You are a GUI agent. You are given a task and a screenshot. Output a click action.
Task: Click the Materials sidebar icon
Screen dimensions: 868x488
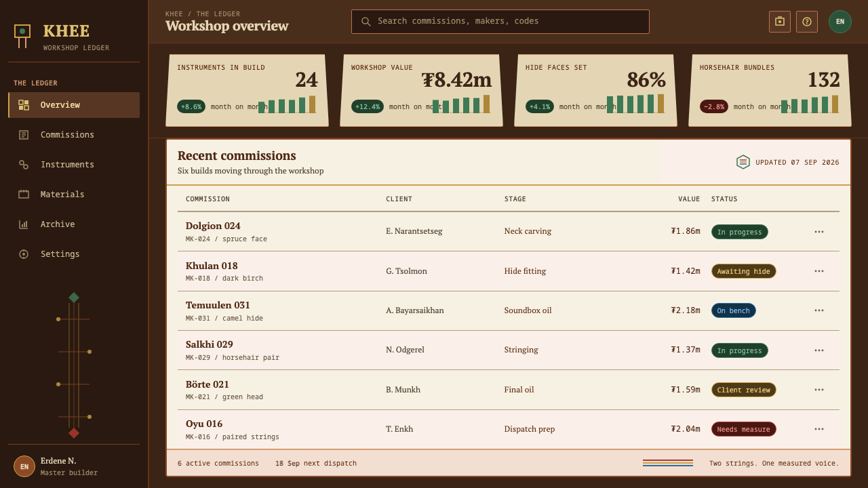24,195
